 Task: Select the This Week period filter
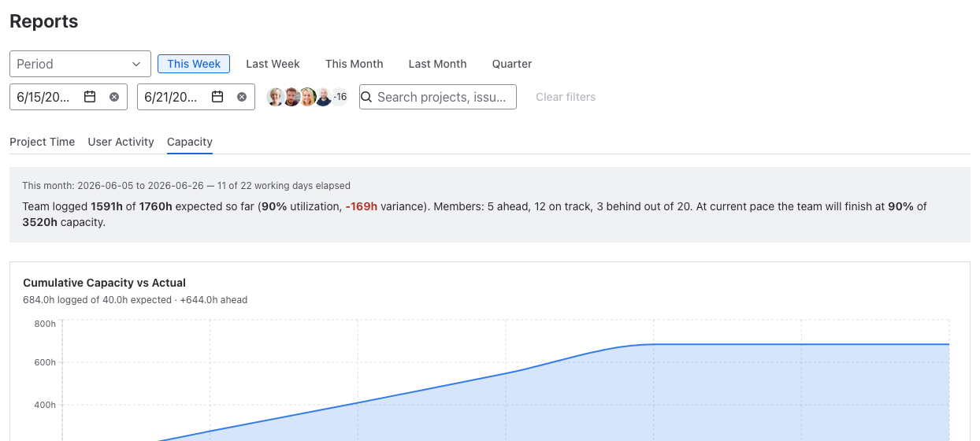click(194, 64)
